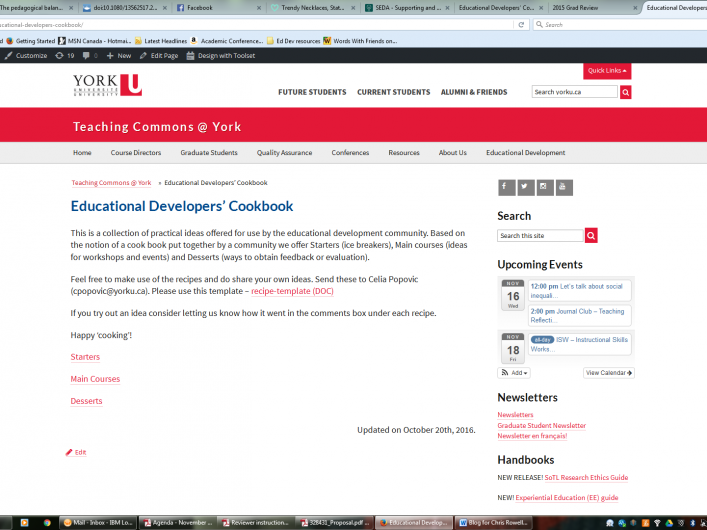The width and height of the screenshot is (707, 530).
Task: Open Words With Friends bookmark
Action: (x=360, y=41)
